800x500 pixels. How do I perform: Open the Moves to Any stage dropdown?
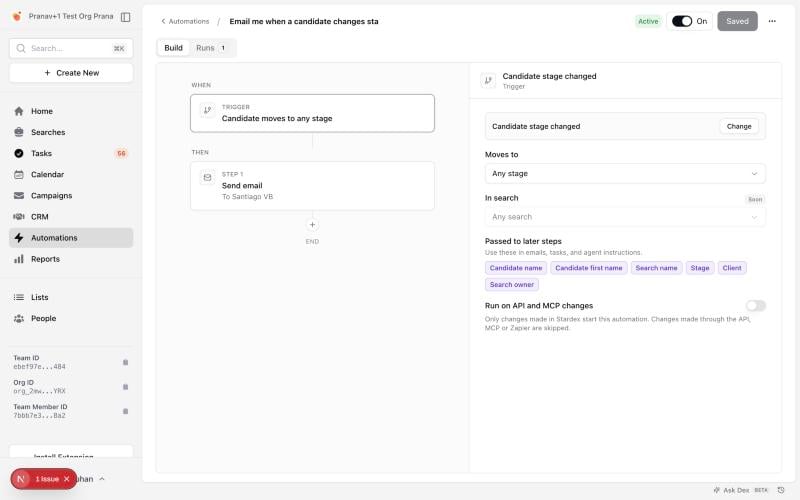point(625,174)
